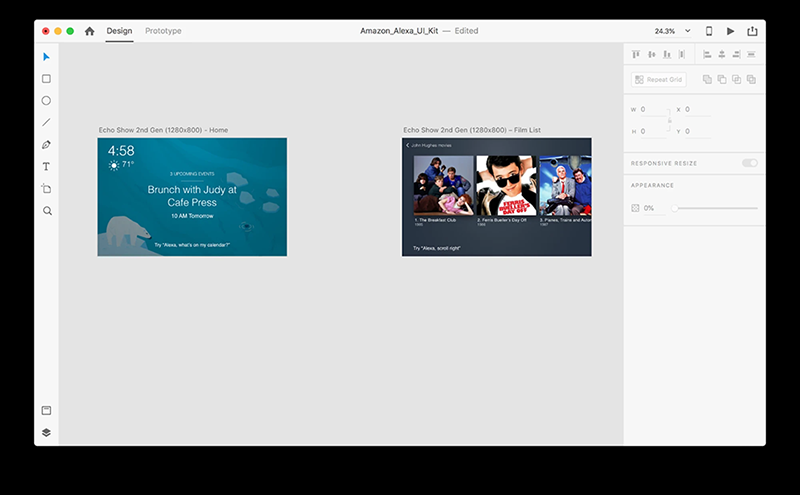Select the Select (arrow) tool
800x495 pixels.
[x=46, y=57]
